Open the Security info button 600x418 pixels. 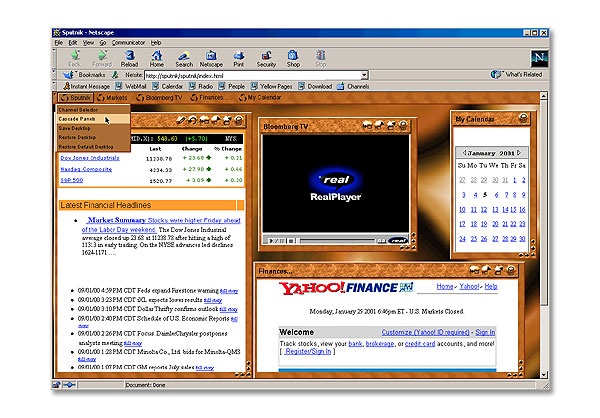tap(266, 59)
